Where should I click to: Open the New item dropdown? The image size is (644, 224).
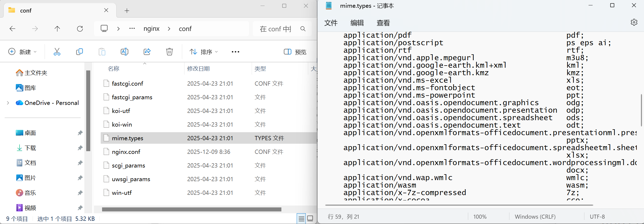coord(22,52)
